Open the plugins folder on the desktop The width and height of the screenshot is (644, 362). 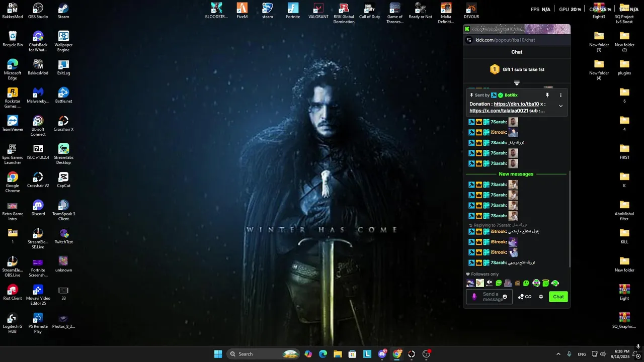click(x=624, y=67)
